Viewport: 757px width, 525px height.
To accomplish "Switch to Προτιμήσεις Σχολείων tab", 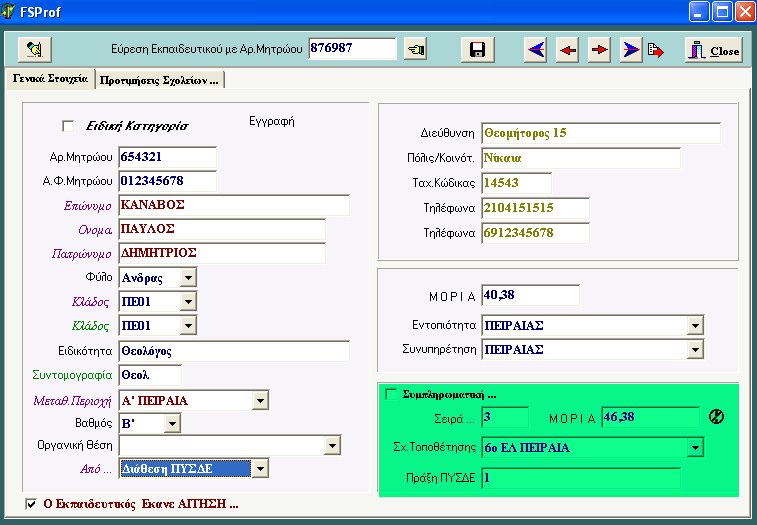I will coord(160,79).
